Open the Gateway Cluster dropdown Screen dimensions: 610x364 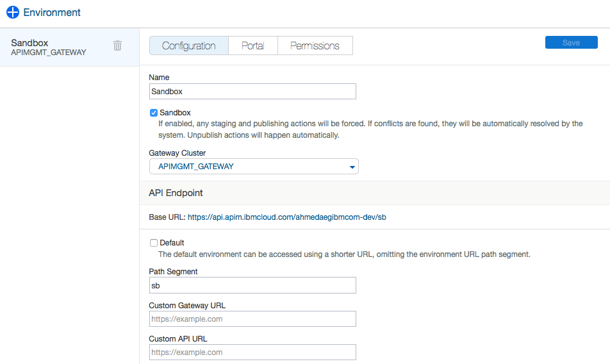253,167
